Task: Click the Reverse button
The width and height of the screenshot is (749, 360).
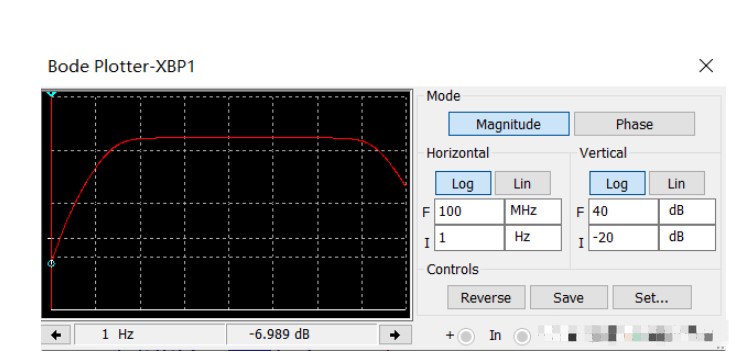Action: point(486,297)
